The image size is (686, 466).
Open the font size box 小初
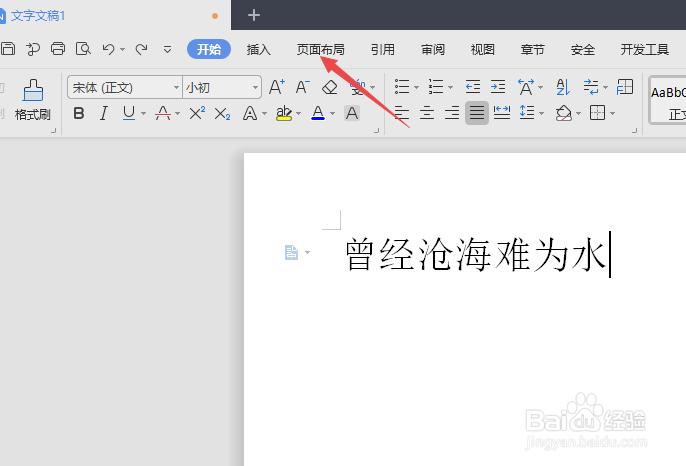[222, 88]
